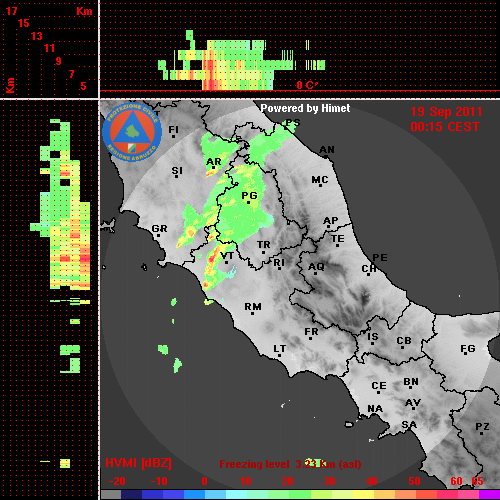Click the blue 0 dBZ color swatch
This screenshot has width=500, height=500.
[194, 495]
